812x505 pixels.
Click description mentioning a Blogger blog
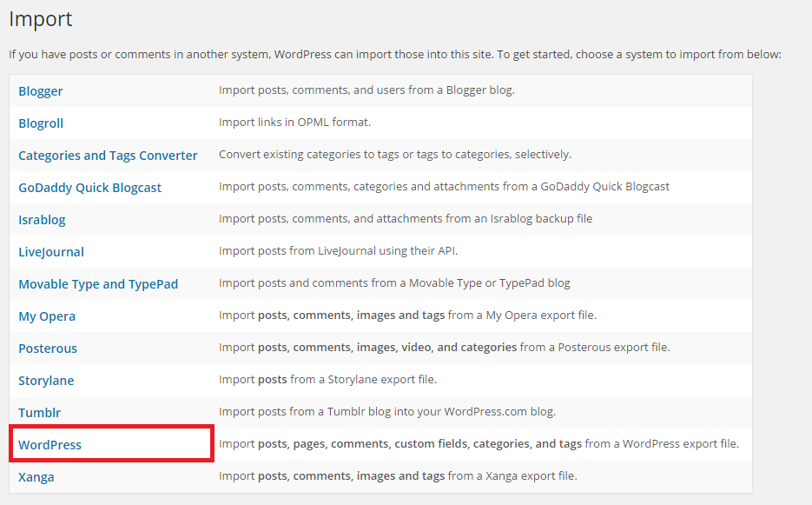(366, 90)
